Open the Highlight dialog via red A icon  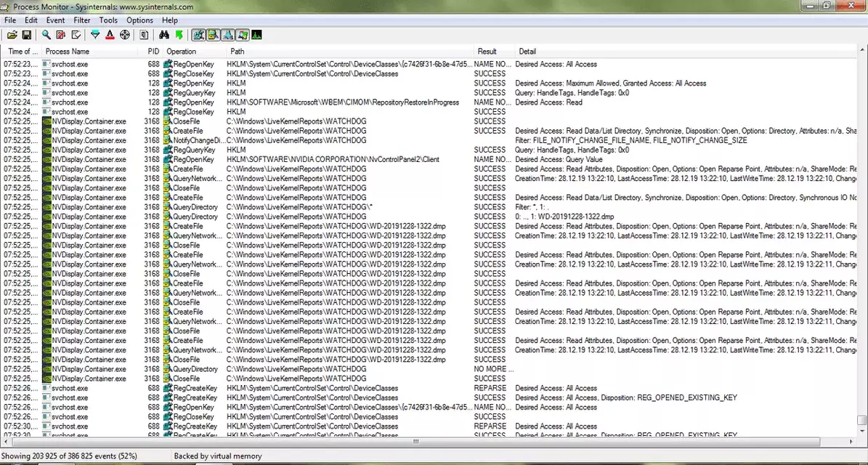(110, 35)
